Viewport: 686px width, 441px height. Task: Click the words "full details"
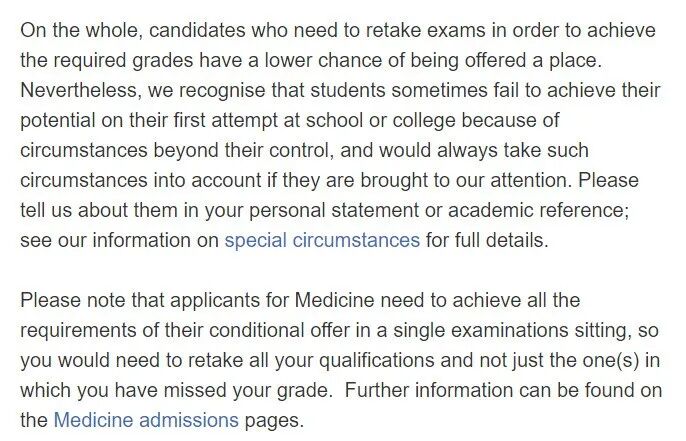[x=507, y=240]
